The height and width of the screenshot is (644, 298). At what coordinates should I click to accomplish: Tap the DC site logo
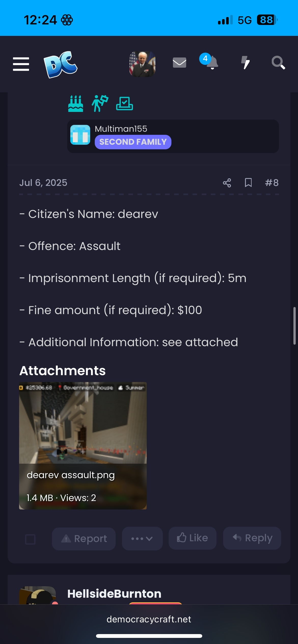[x=61, y=64]
